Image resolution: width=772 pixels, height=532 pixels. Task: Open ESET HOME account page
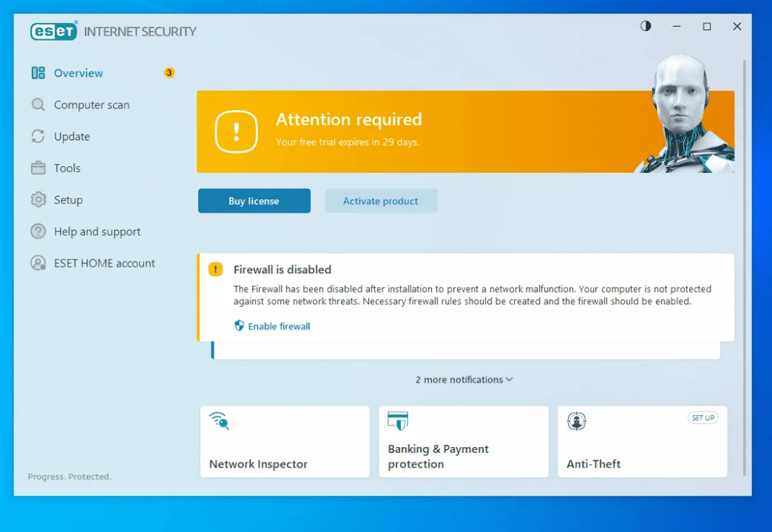[104, 263]
